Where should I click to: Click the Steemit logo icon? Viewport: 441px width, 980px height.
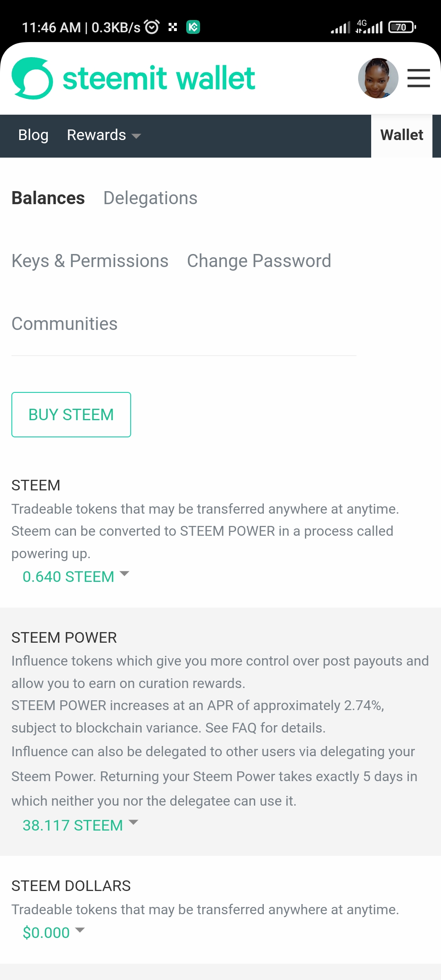tap(32, 78)
